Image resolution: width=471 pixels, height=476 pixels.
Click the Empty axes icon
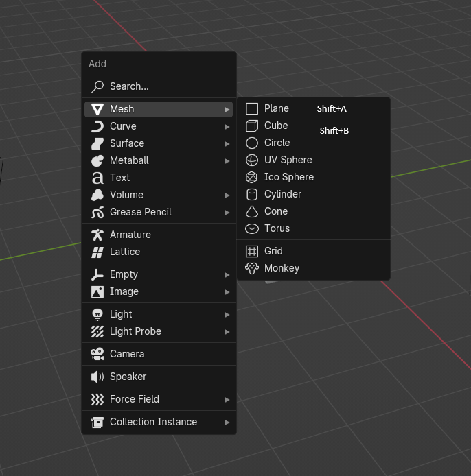(x=97, y=275)
